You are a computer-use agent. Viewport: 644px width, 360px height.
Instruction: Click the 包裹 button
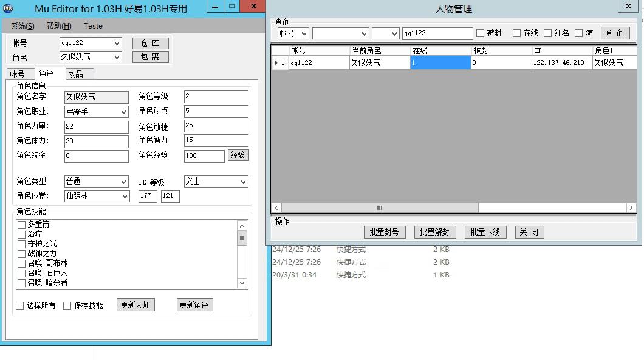[x=150, y=56]
